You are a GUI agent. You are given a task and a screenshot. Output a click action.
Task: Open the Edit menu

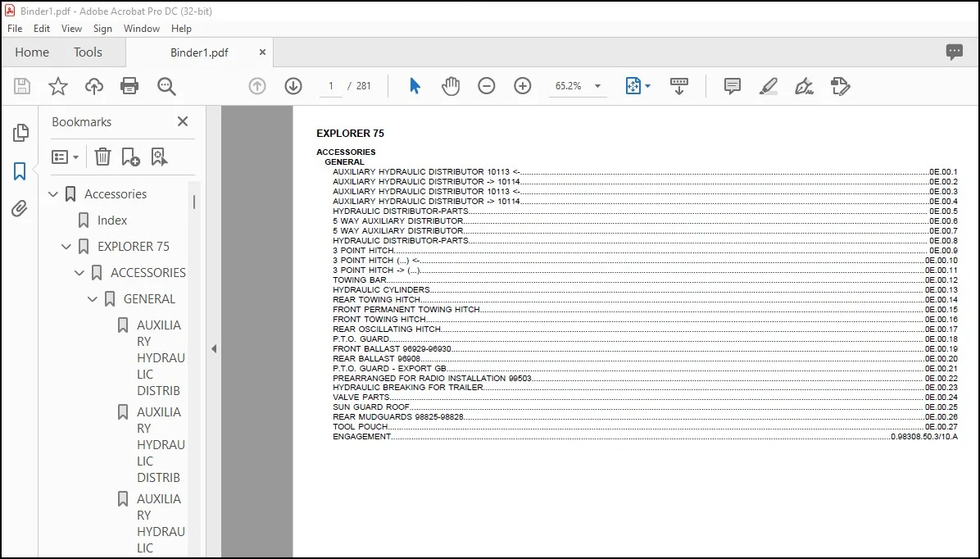[42, 28]
